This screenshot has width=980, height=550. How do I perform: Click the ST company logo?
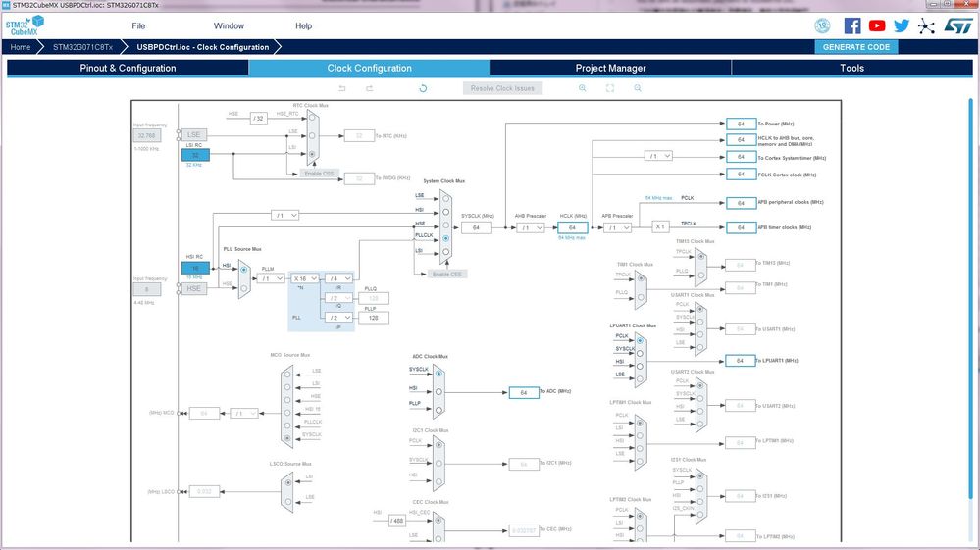coord(958,25)
